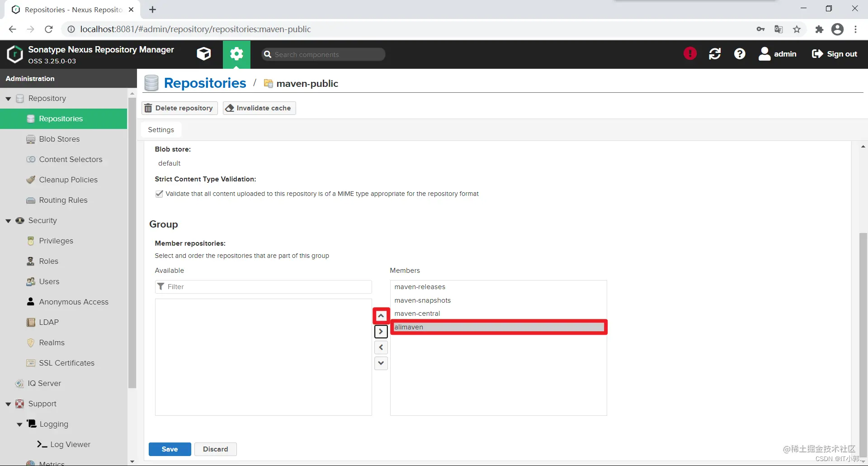Open the Administration gear icon
Screen dimensions: 868x466
[x=236, y=54]
